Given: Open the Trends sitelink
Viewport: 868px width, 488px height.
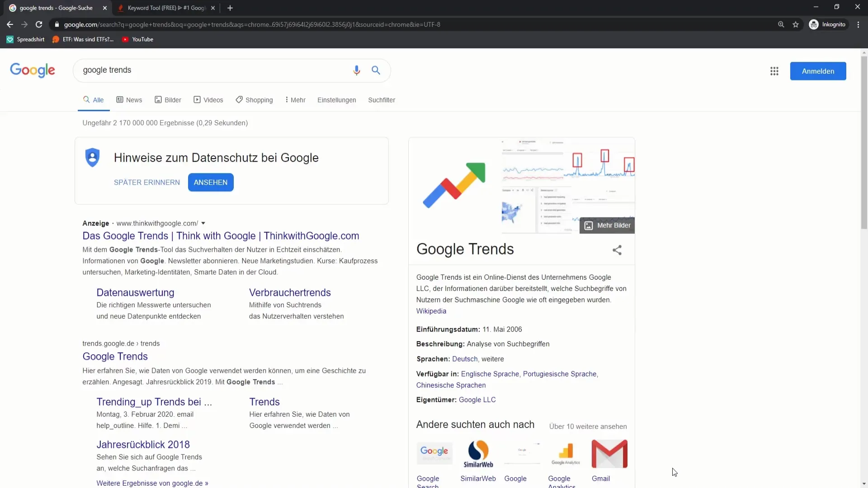Looking at the screenshot, I should [x=264, y=402].
